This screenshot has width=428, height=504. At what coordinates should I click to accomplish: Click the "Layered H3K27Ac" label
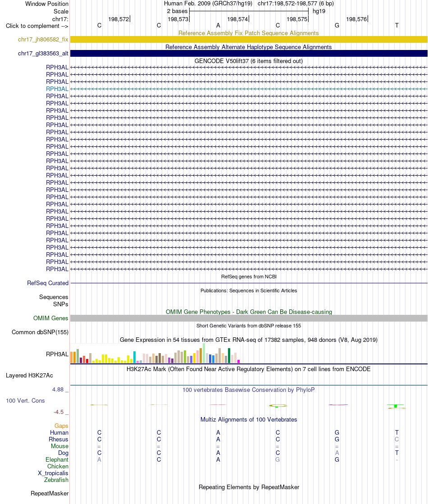click(x=29, y=375)
